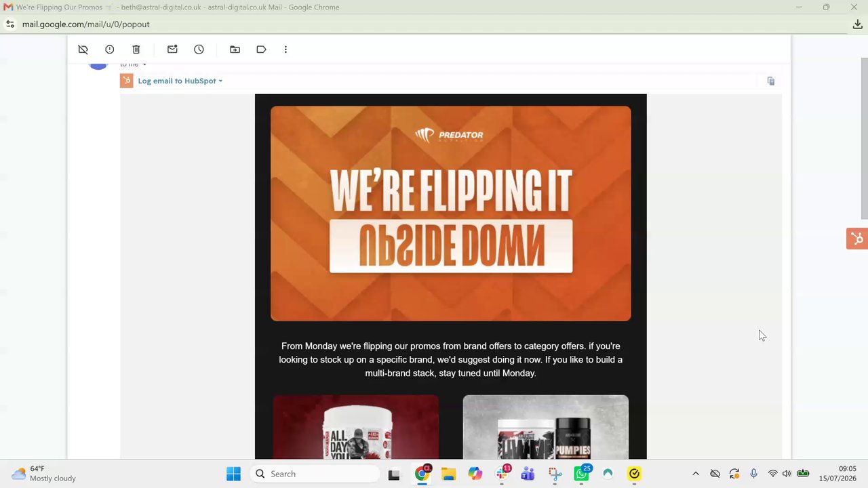Click the All Day You May product image
The image size is (868, 488).
click(x=356, y=427)
